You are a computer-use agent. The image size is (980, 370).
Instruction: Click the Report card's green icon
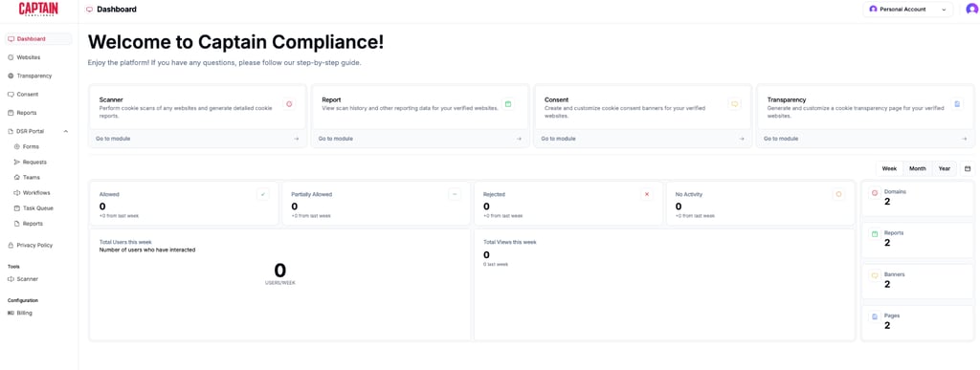point(507,104)
